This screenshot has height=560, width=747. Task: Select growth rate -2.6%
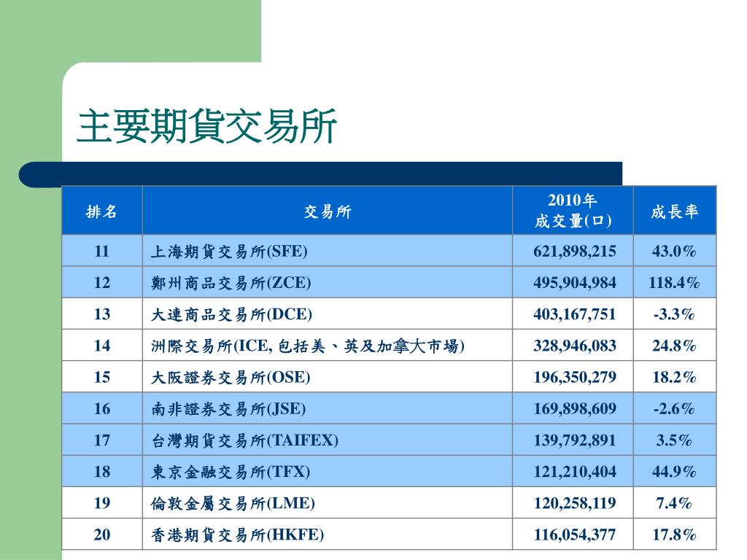674,408
